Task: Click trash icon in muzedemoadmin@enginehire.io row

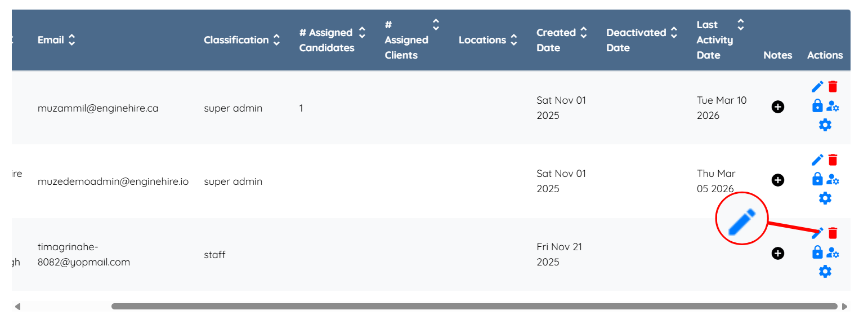Action: point(833,160)
